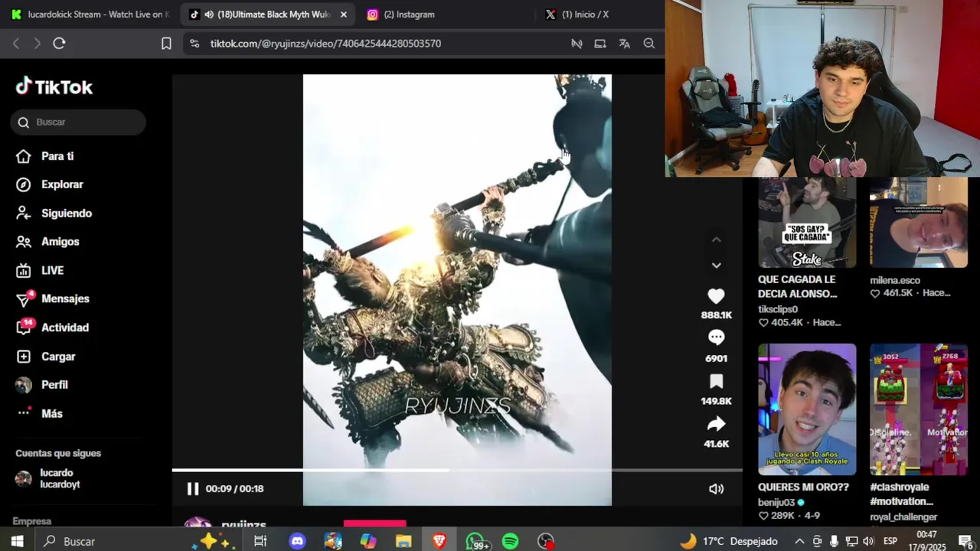Go to previous video arrow
This screenshot has height=551, width=980.
pos(716,240)
